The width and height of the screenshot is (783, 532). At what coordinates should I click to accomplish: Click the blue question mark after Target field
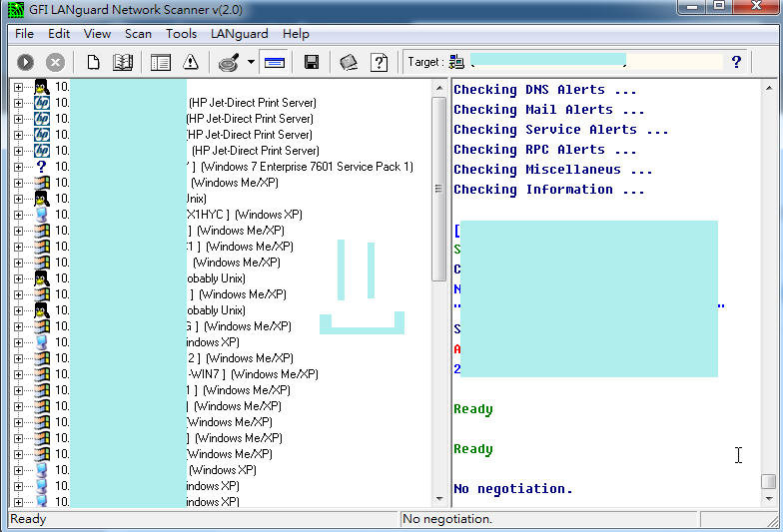736,62
